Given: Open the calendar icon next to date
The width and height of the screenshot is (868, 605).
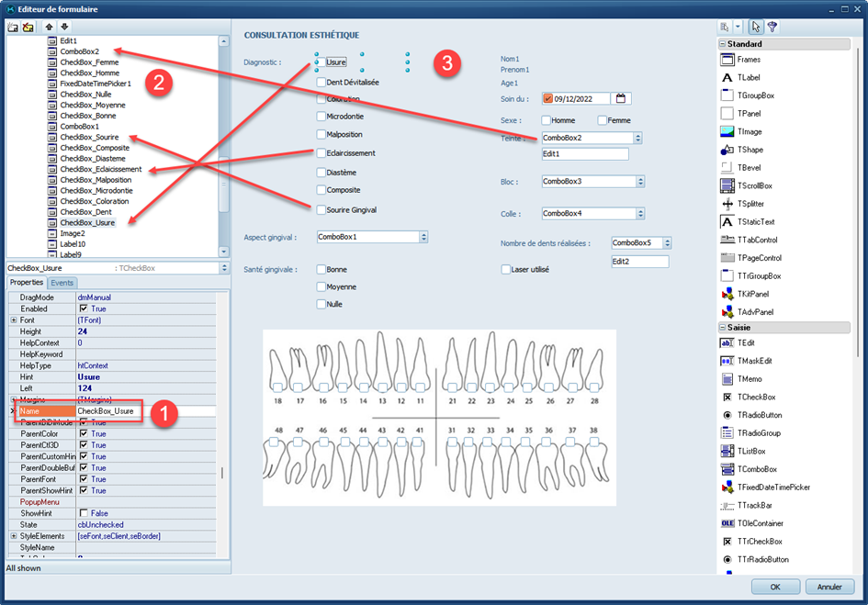Looking at the screenshot, I should [621, 99].
